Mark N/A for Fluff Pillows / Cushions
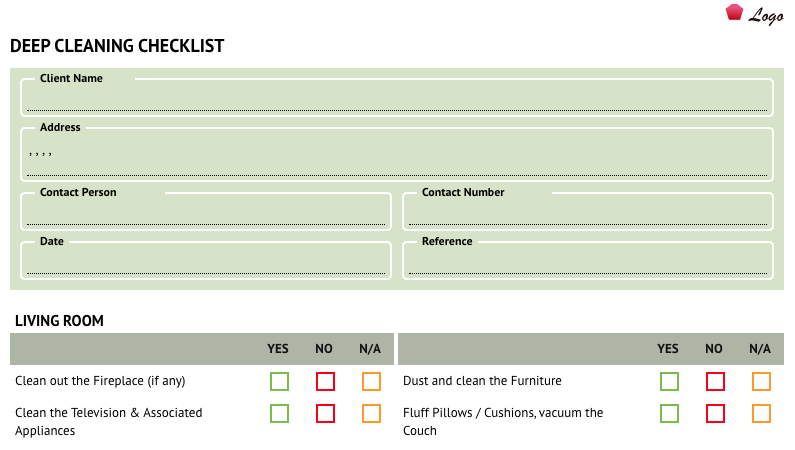Screen dimensions: 795x450 coord(761,414)
